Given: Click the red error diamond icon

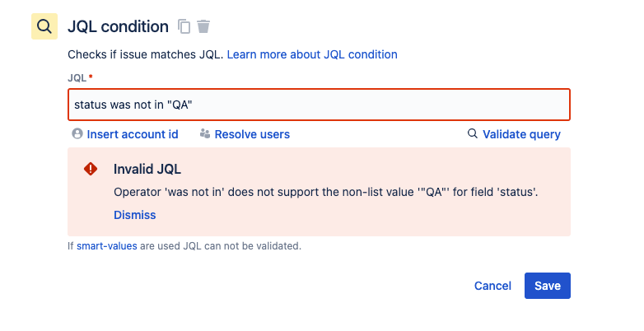Looking at the screenshot, I should [91, 169].
